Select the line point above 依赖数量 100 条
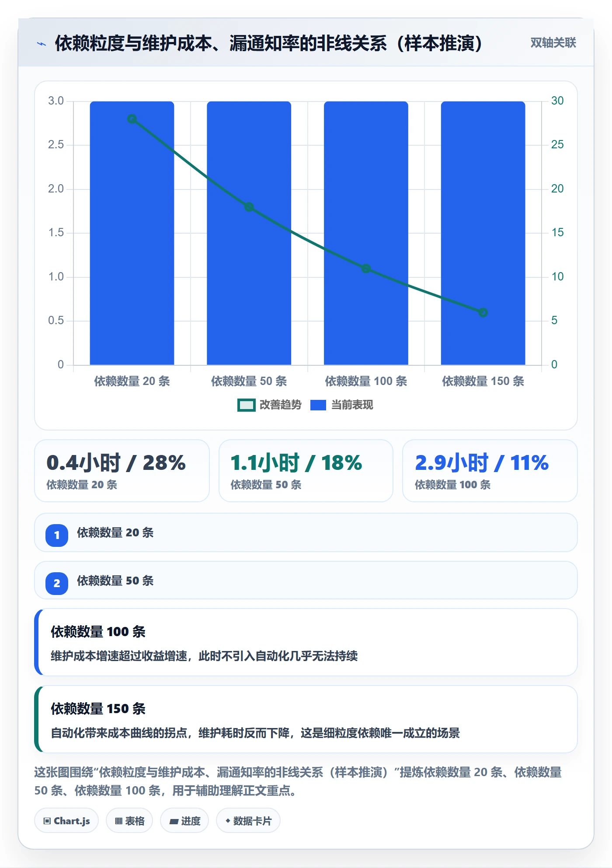Screen dimensions: 612x868 coord(366,269)
